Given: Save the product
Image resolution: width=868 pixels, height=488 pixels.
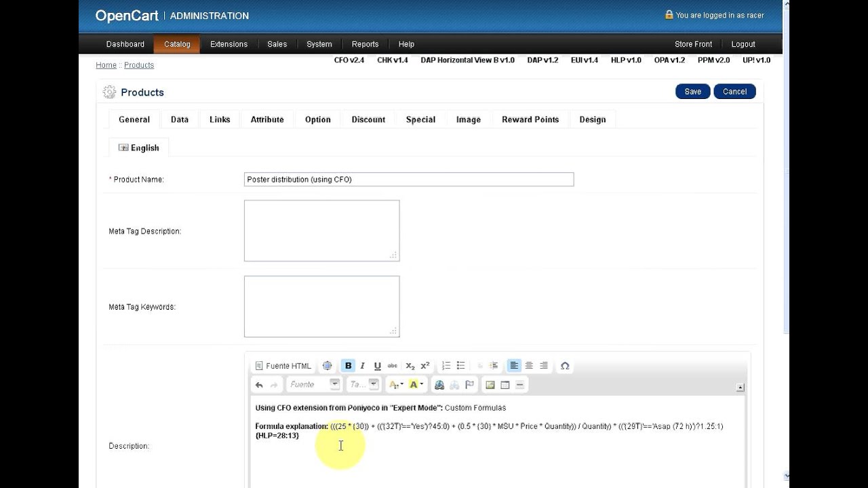Looking at the screenshot, I should (x=693, y=91).
